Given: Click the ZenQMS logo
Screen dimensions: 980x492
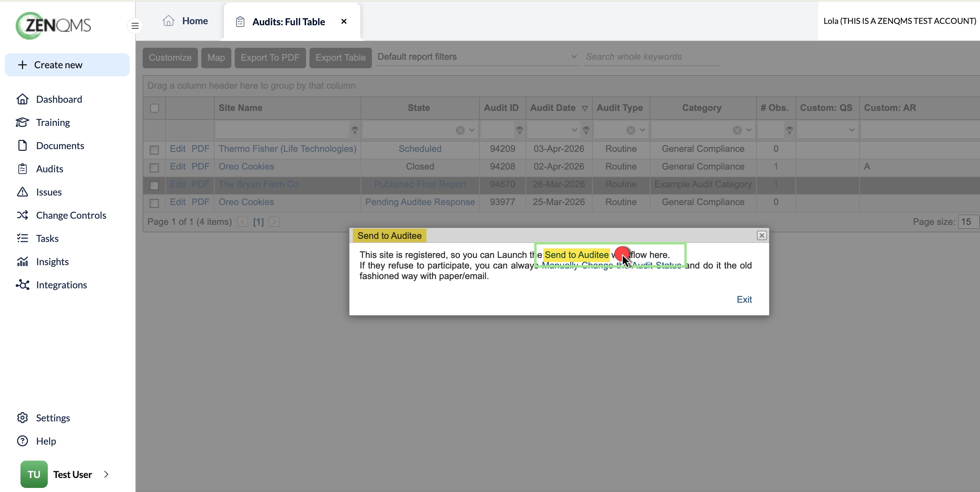Looking at the screenshot, I should click(x=53, y=26).
